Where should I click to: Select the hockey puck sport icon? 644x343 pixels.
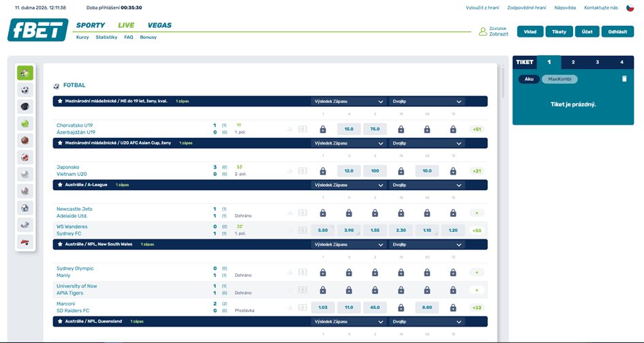pos(25,106)
